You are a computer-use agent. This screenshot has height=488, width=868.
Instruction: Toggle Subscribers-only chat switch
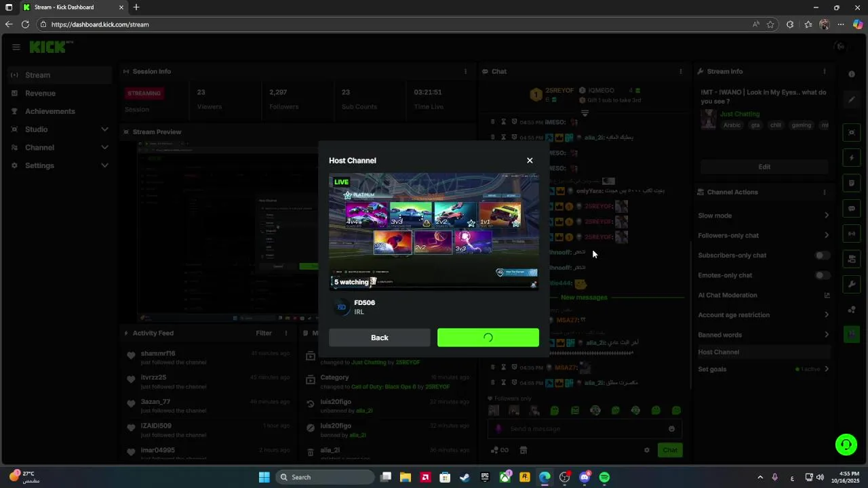pyautogui.click(x=822, y=256)
